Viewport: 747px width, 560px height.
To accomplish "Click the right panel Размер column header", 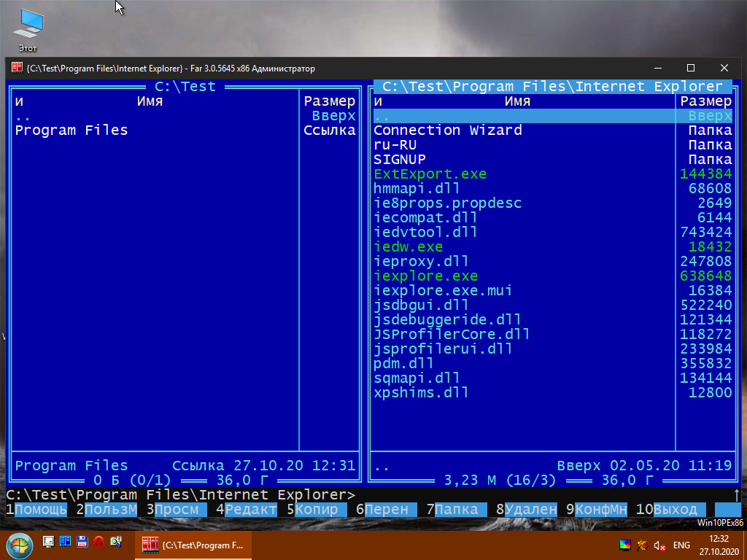I will click(x=706, y=101).
